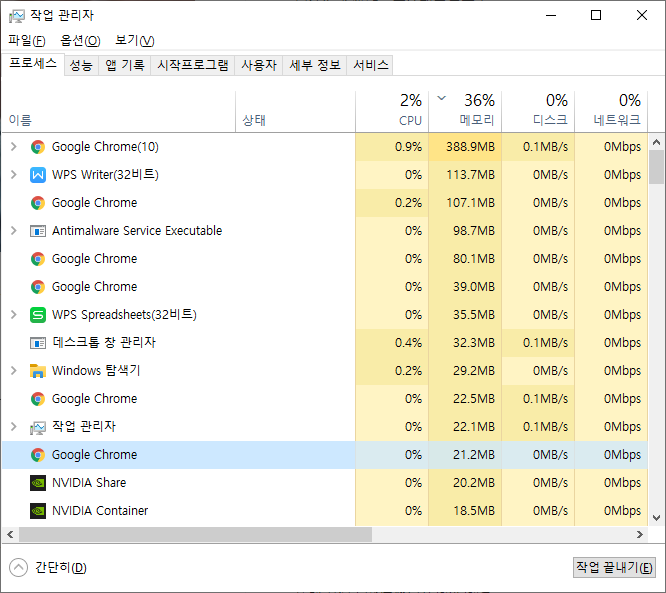The height and width of the screenshot is (593, 666).
Task: Click the 간단히 collapse arrow icon
Action: (x=18, y=568)
